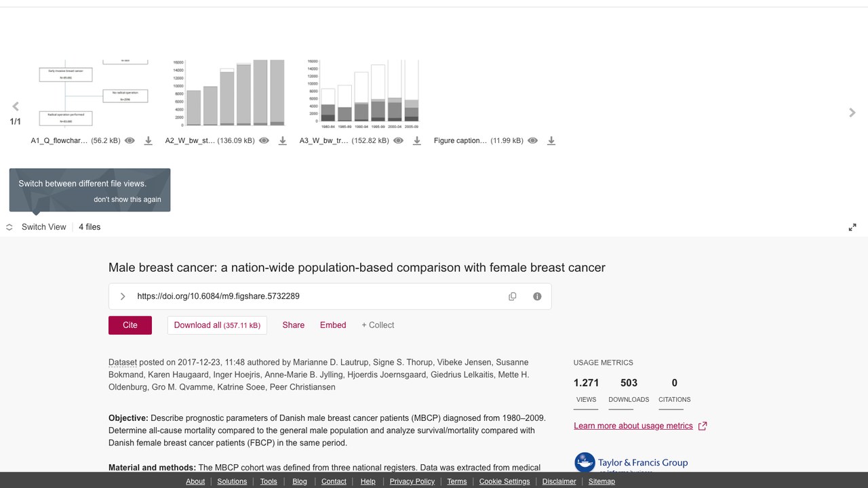Download the Figure caption file
The image size is (868, 488).
click(x=551, y=141)
